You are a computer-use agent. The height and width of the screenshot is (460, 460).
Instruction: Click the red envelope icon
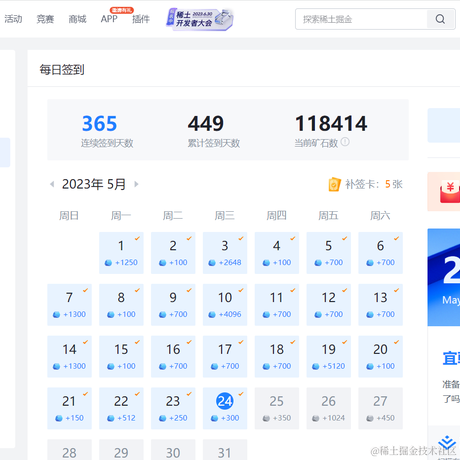pyautogui.click(x=450, y=191)
